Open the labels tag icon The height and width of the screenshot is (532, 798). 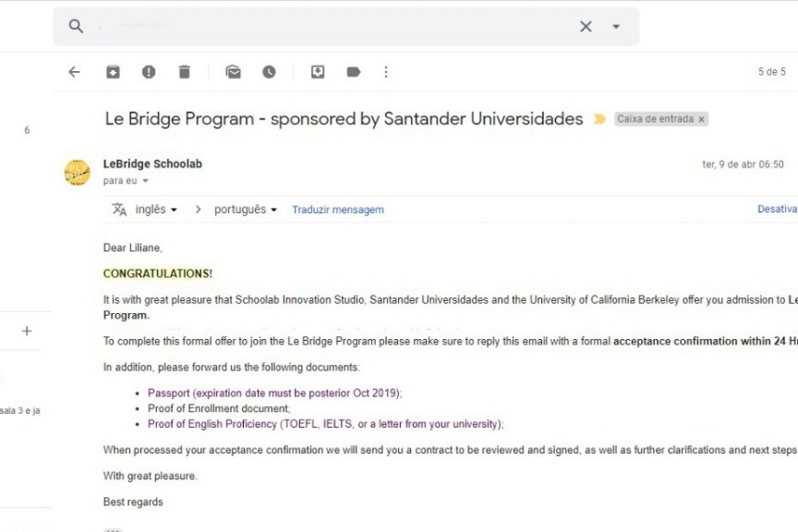point(354,72)
